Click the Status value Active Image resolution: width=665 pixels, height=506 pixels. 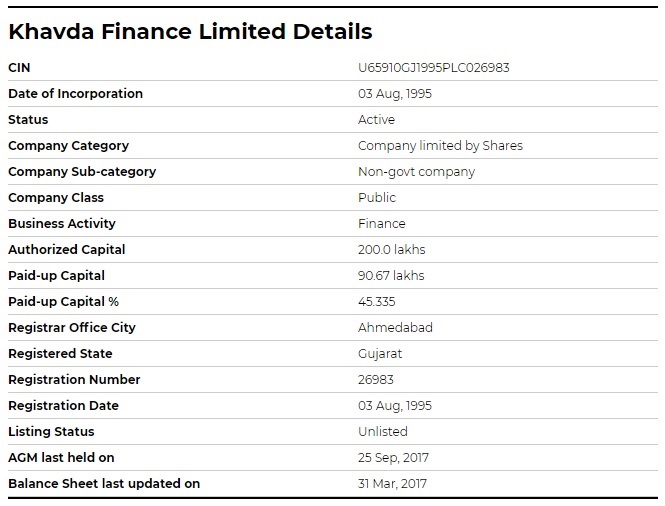point(376,120)
